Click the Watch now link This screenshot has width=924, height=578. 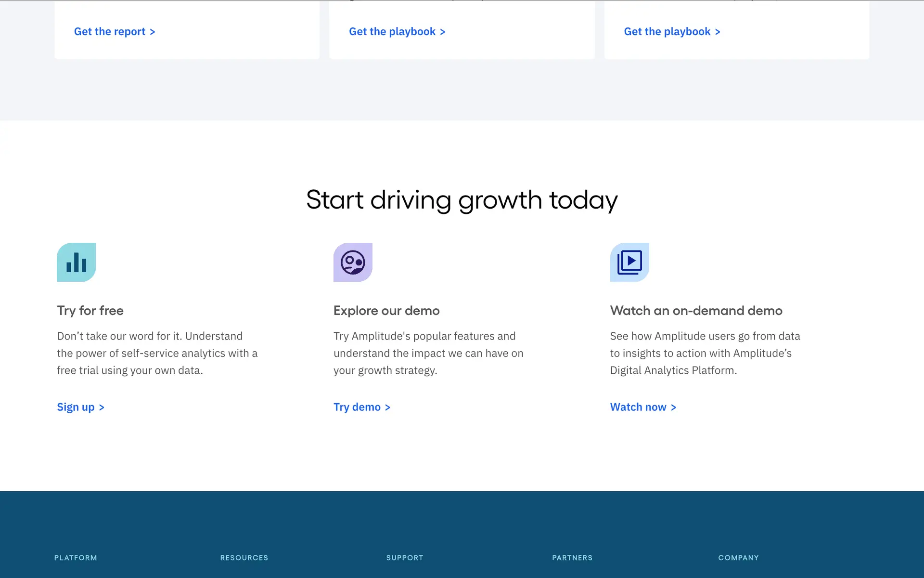tap(638, 407)
